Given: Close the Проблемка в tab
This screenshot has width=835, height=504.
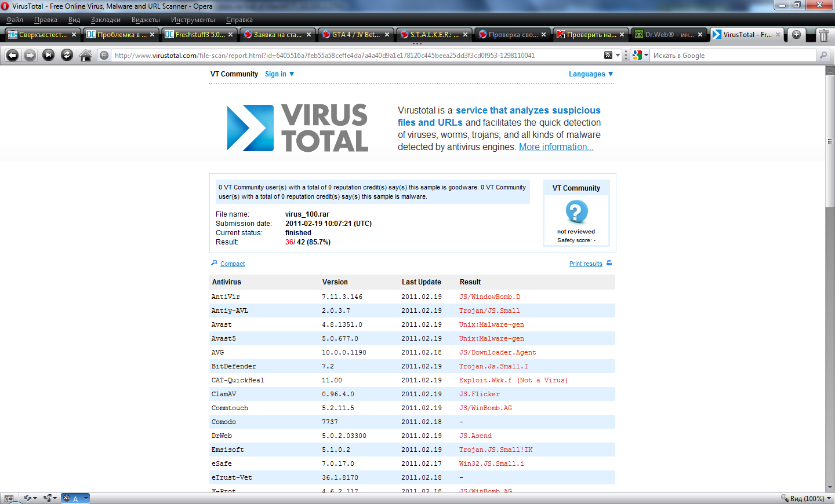Looking at the screenshot, I should point(152,35).
